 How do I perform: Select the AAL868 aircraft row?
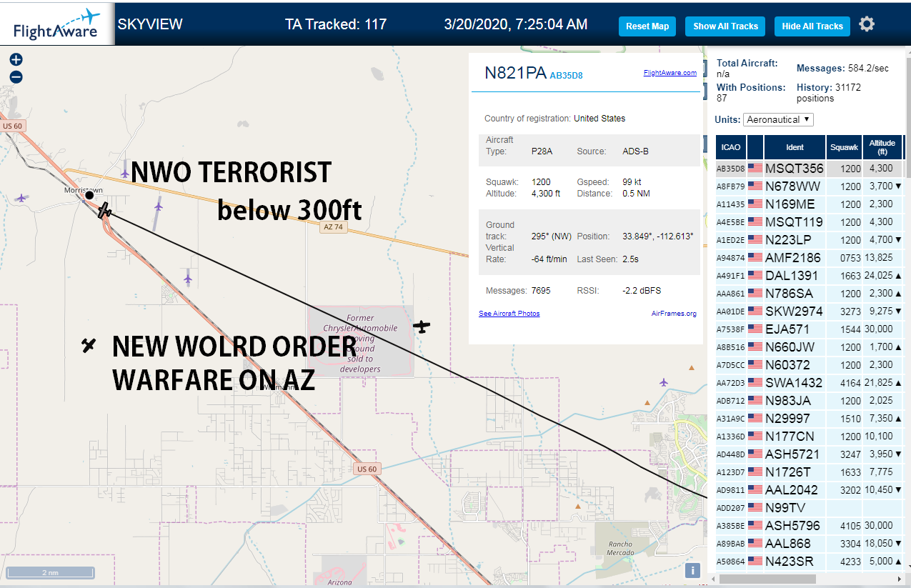[x=809, y=544]
